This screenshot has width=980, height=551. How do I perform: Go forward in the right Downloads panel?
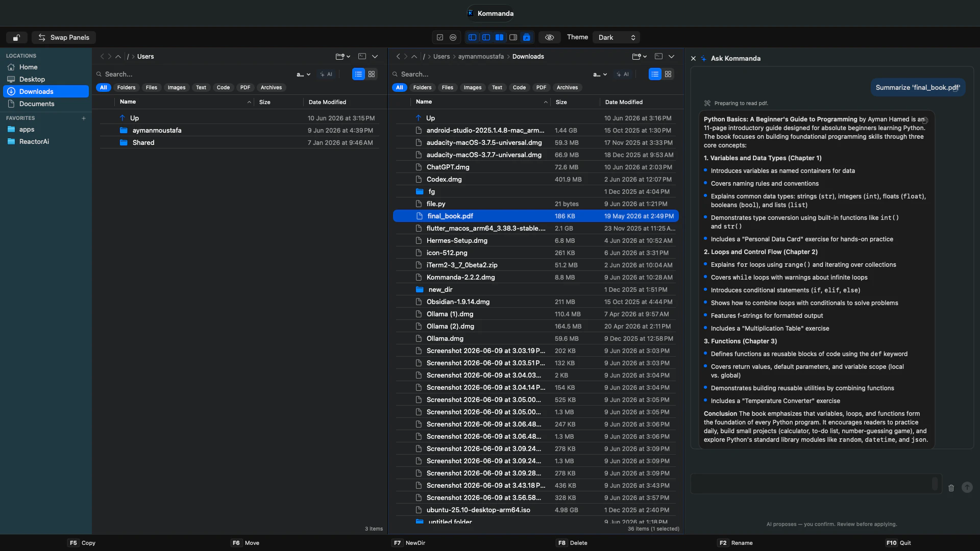[406, 57]
